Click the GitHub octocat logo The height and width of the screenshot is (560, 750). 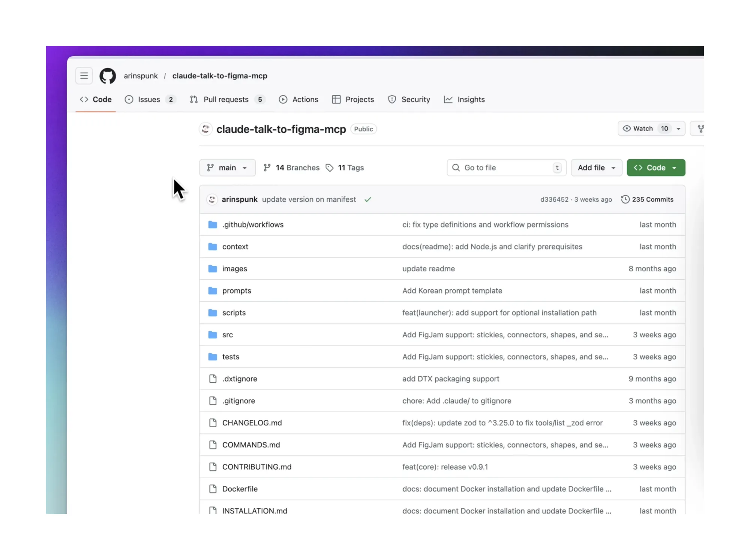pyautogui.click(x=108, y=76)
